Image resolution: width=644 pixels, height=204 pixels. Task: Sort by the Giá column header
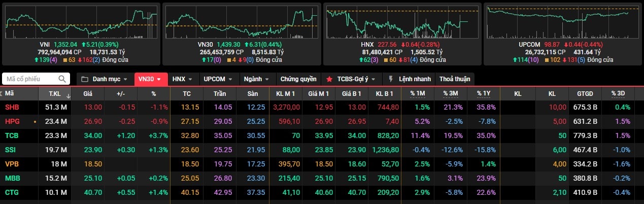[88, 93]
